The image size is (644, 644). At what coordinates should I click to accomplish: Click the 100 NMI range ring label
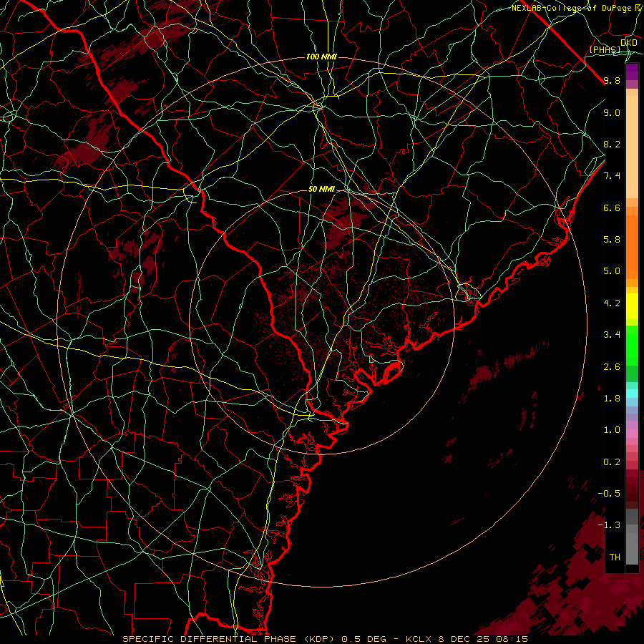coord(321,57)
